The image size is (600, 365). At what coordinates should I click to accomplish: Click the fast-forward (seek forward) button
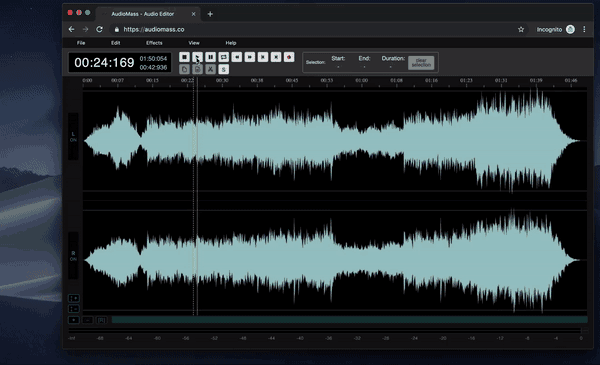click(250, 57)
